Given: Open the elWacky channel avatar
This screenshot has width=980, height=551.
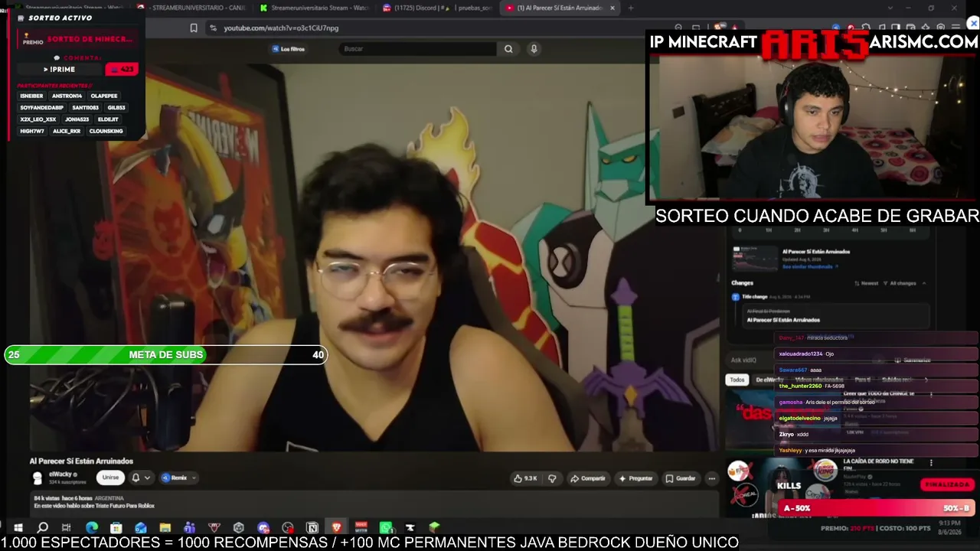Looking at the screenshot, I should tap(37, 478).
